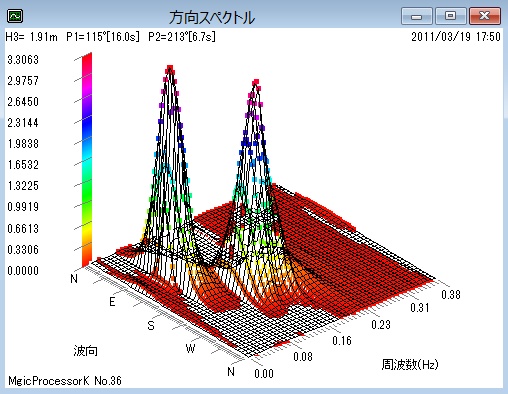Click the oscilloscope app icon in title bar
The height and width of the screenshot is (394, 508).
coord(15,16)
